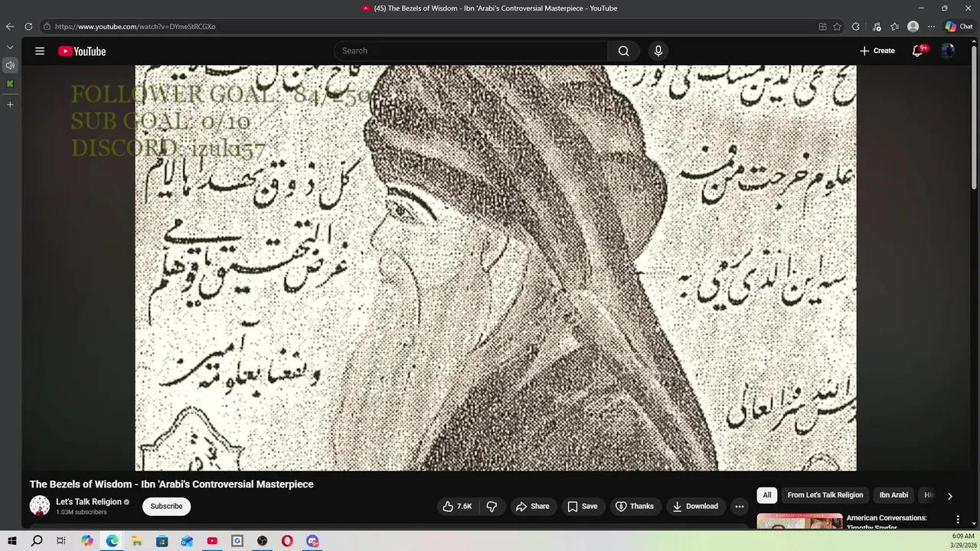Open Windows taskbar search
The height and width of the screenshot is (551, 980).
[x=37, y=541]
